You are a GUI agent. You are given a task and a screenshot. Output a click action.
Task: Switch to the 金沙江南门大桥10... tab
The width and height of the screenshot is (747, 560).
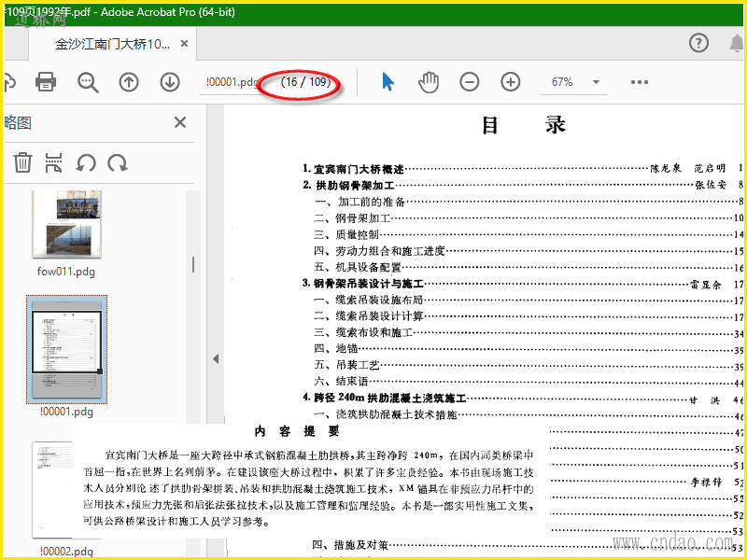[112, 44]
